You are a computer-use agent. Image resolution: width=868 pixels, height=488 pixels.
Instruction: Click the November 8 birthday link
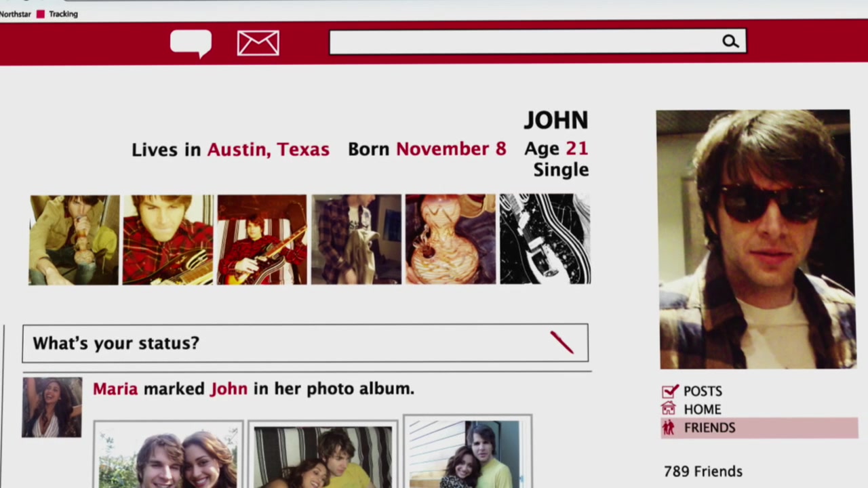point(451,148)
